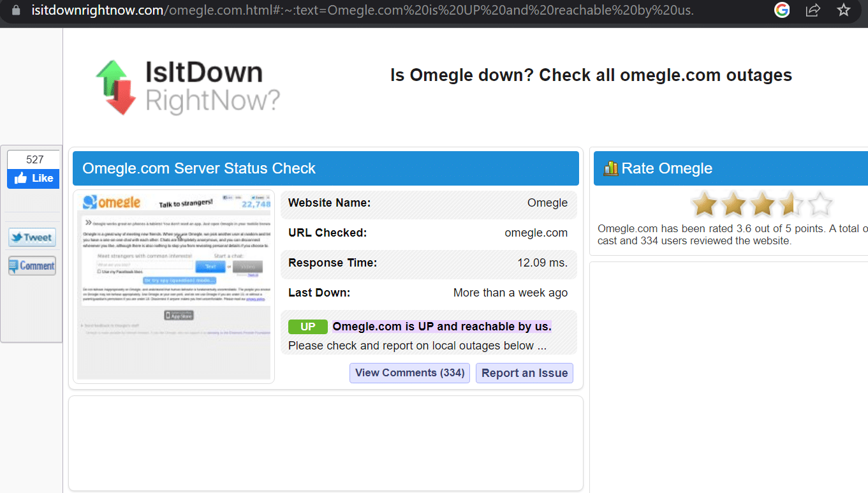The width and height of the screenshot is (868, 493).
Task: Open the Omegle site screenshot thumbnail
Action: click(x=174, y=286)
